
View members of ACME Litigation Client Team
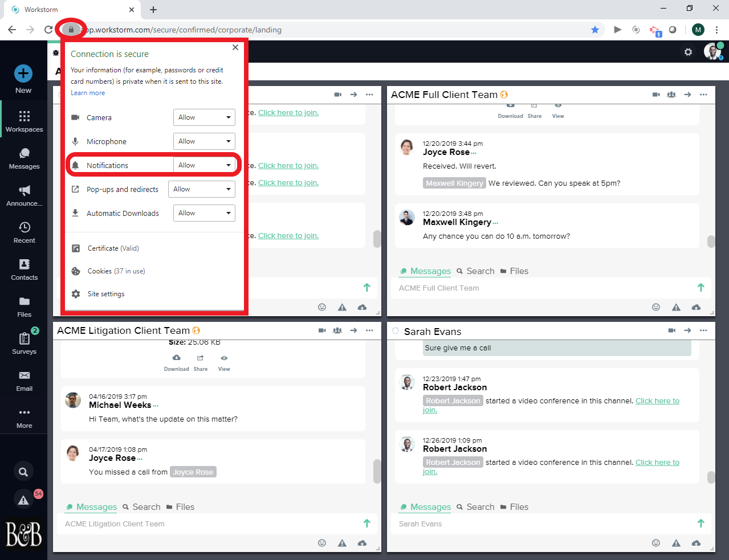pyautogui.click(x=337, y=330)
